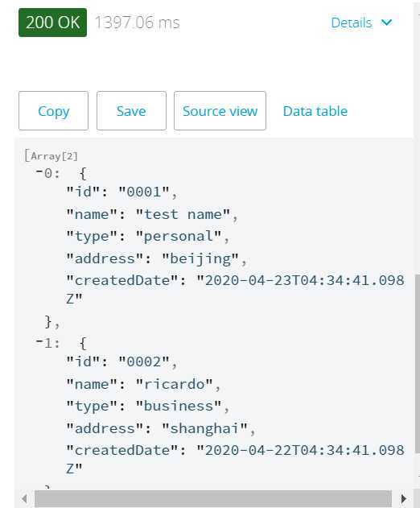Click the right horizontal scroll arrow

point(403,498)
